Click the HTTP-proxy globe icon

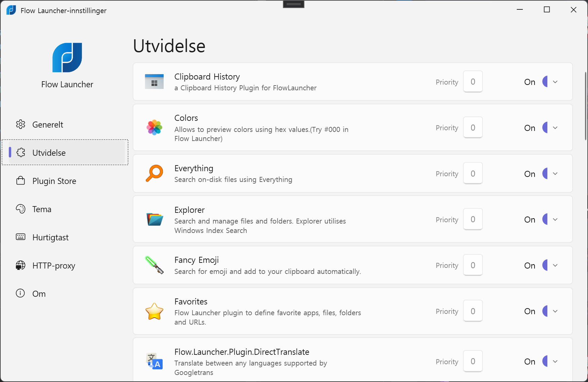click(20, 265)
